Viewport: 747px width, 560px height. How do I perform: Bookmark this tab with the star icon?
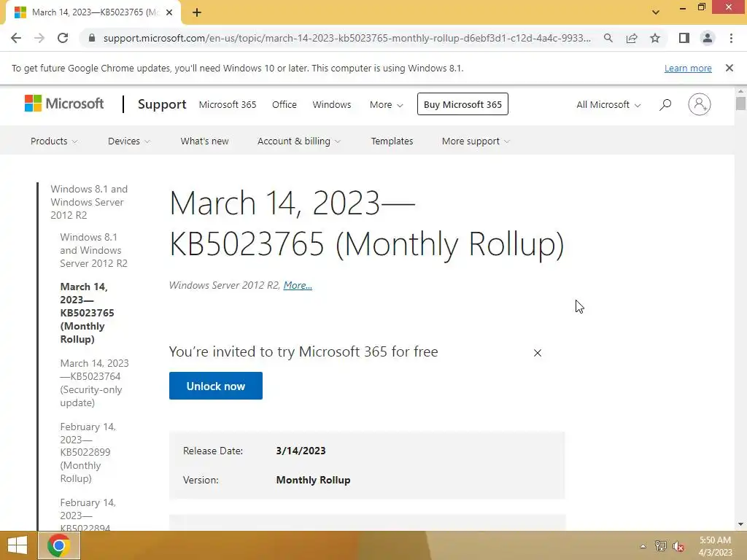coord(655,38)
